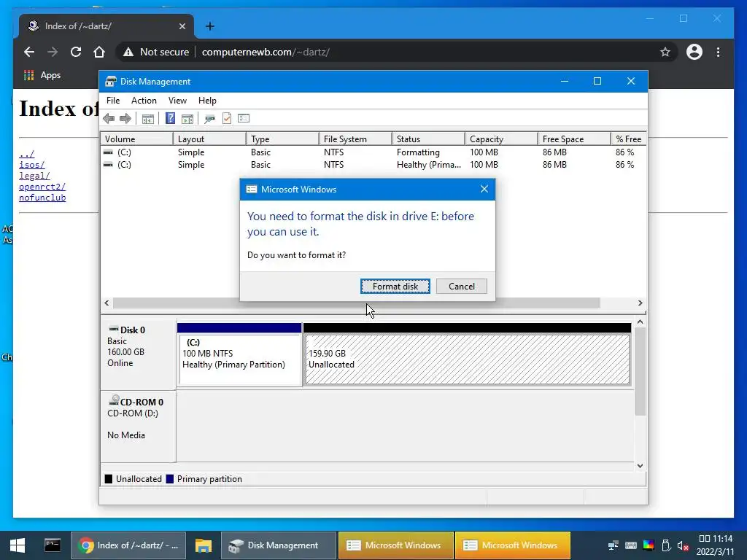Viewport: 747px width, 560px height.
Task: Open the isos/ link
Action: point(32,165)
